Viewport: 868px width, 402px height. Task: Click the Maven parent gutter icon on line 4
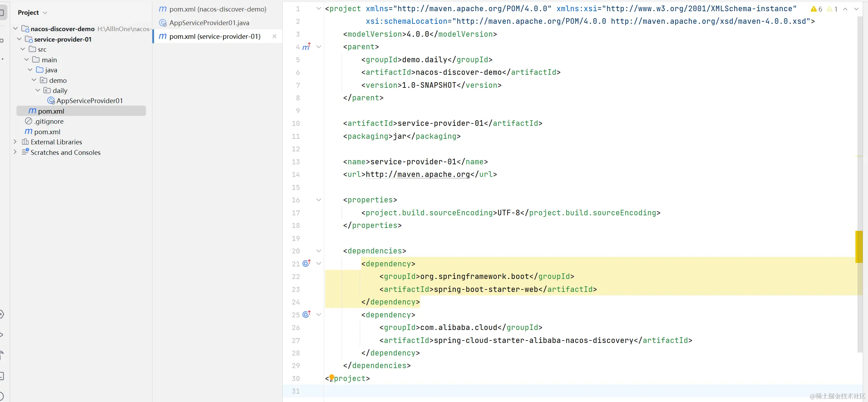306,47
